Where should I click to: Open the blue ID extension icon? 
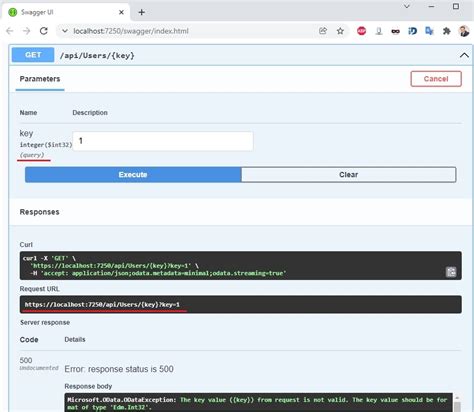(412, 31)
